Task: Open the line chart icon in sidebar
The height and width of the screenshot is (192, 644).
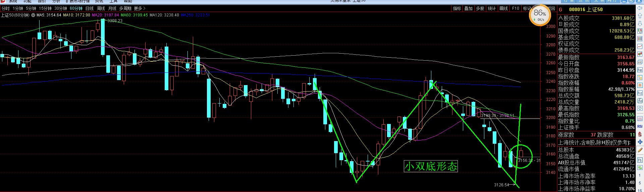Action: tap(640, 46)
